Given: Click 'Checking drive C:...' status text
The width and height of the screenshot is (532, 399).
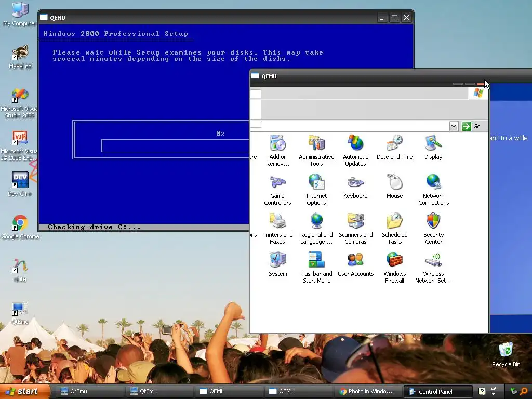Looking at the screenshot, I should 94,227.
